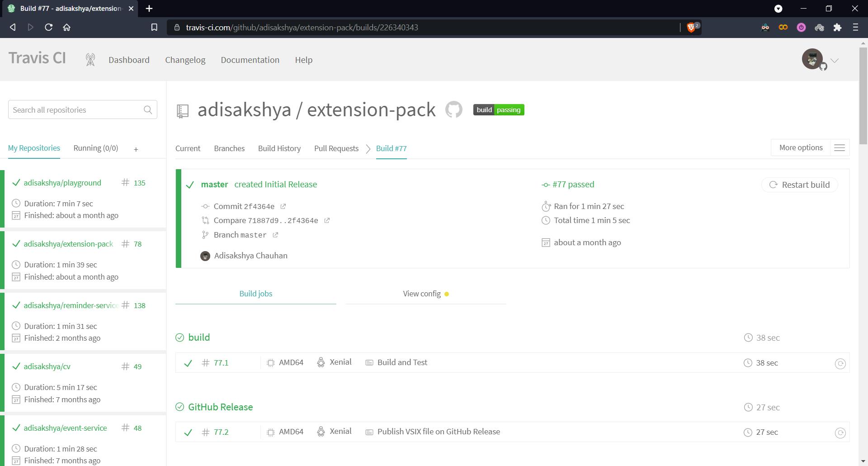Click the Brave Shields icon in address bar
Viewport: 868px width, 466px height.
coord(691,27)
